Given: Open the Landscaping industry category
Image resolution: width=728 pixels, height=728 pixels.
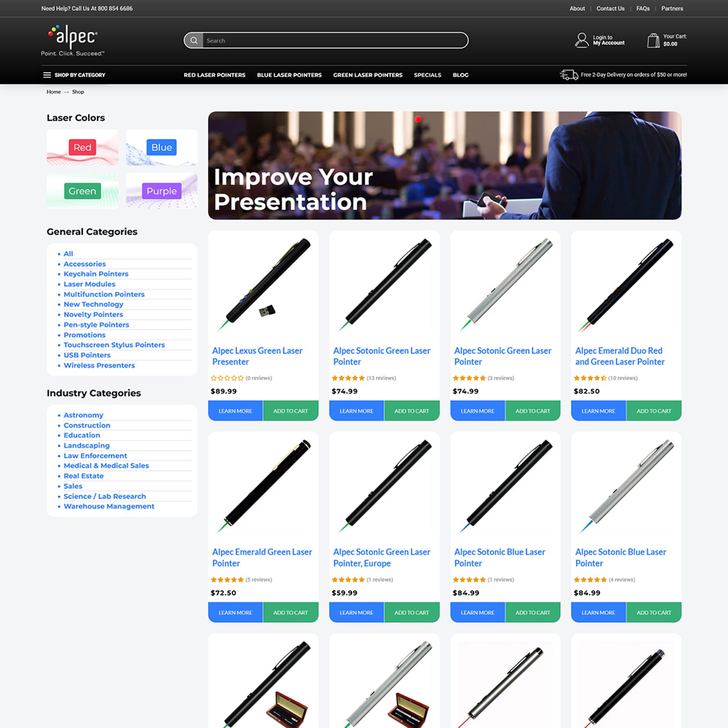Looking at the screenshot, I should (87, 446).
